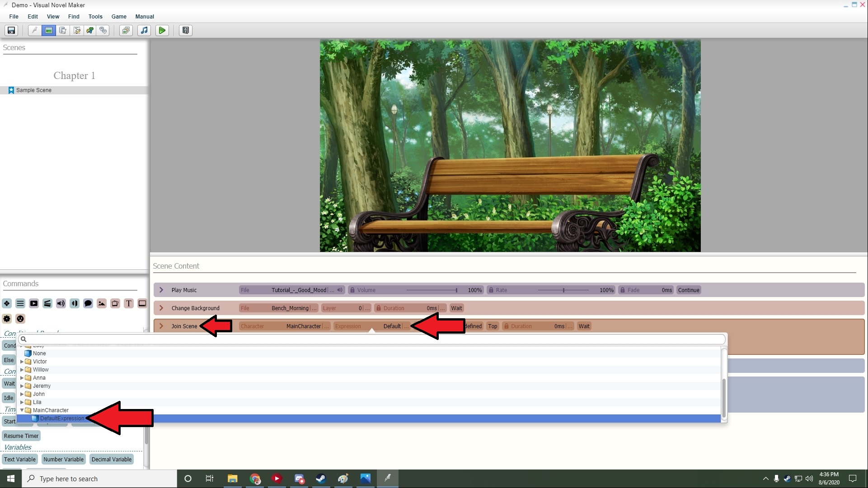
Task: Toggle the Fade lock in Play Music
Action: pyautogui.click(x=623, y=290)
